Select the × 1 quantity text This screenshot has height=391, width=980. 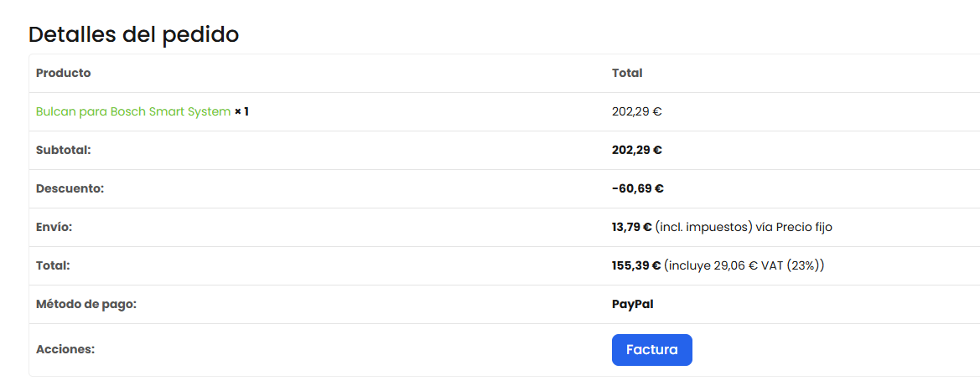click(x=242, y=112)
